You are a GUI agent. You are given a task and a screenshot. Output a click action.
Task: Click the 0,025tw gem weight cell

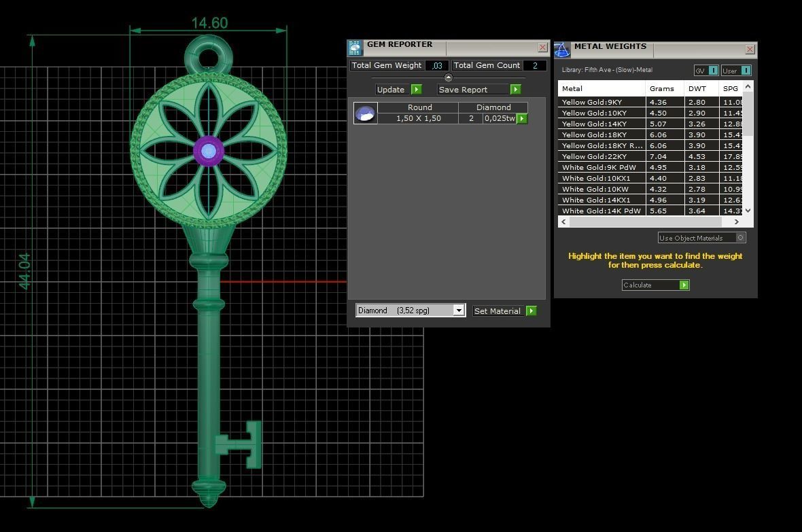(500, 118)
